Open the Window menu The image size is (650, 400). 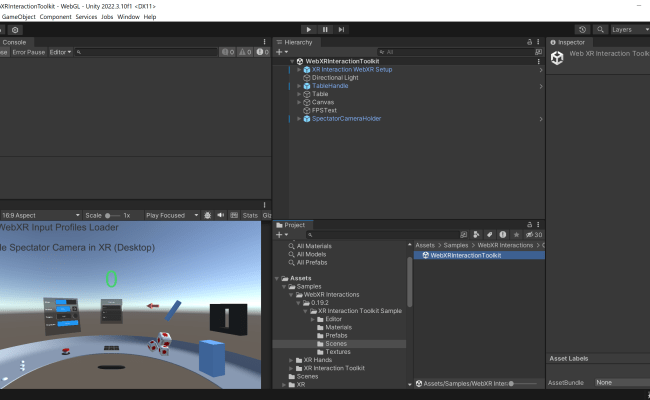[x=128, y=17]
